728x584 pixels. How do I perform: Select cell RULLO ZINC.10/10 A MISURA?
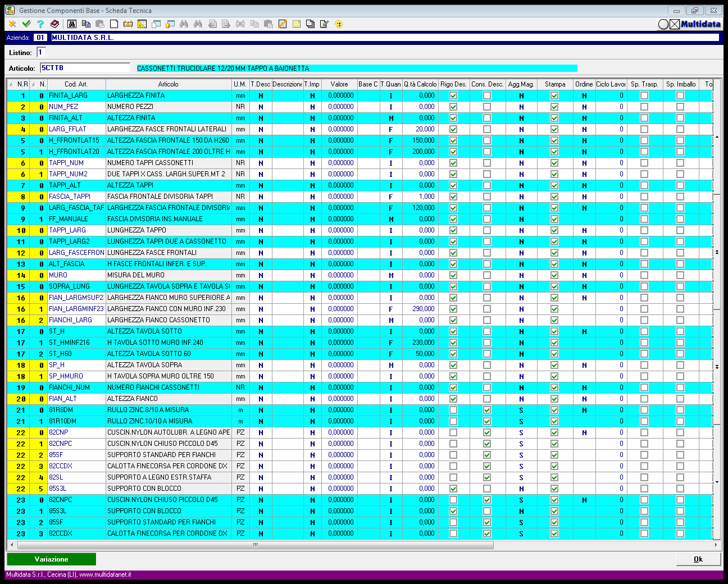tap(169, 421)
